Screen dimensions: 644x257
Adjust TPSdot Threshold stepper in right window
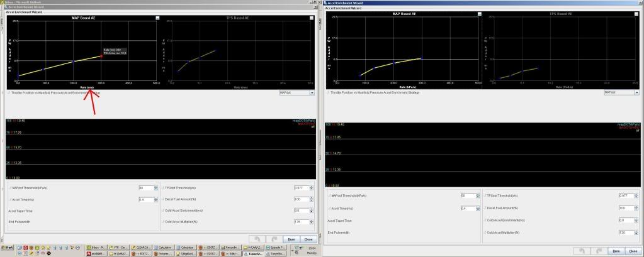coord(636,196)
